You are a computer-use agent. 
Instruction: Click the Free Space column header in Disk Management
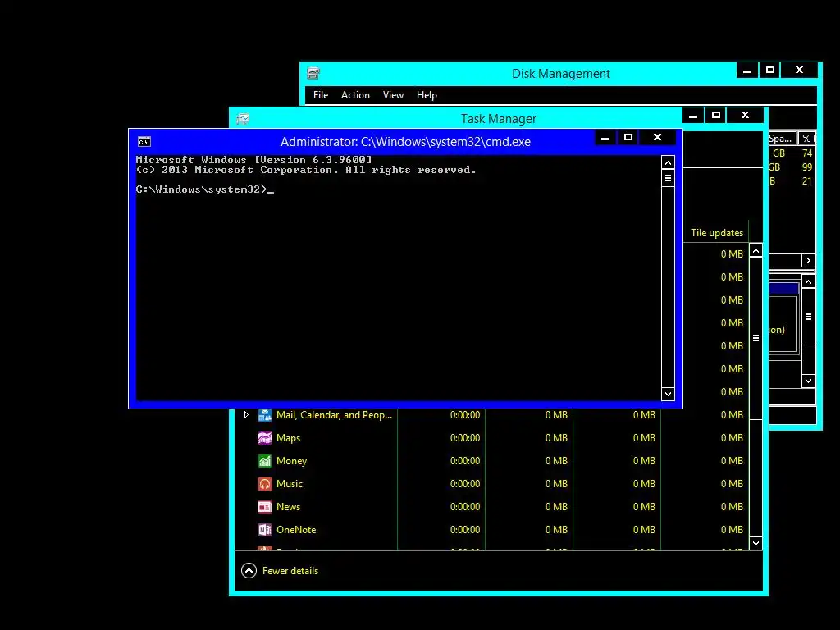(x=782, y=138)
